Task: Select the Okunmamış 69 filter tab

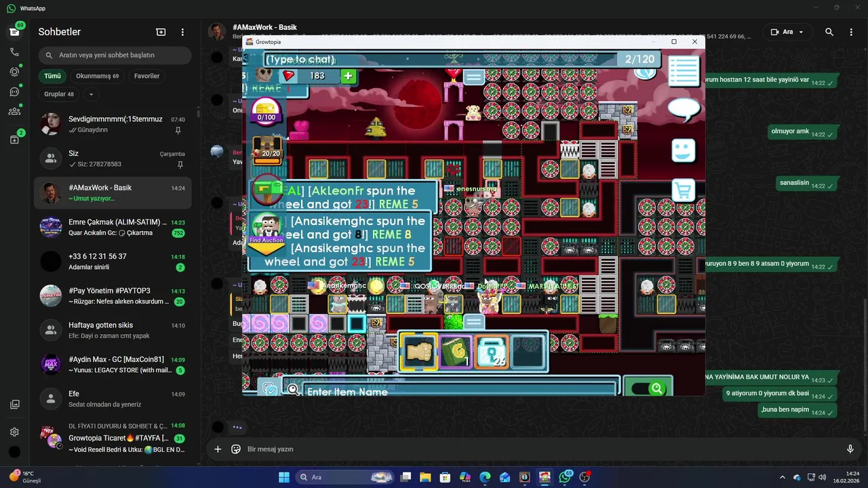Action: tap(97, 76)
